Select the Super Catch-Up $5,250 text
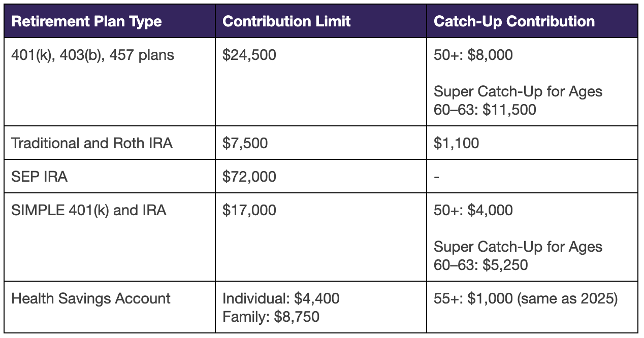This screenshot has height=338, width=644. [518, 256]
